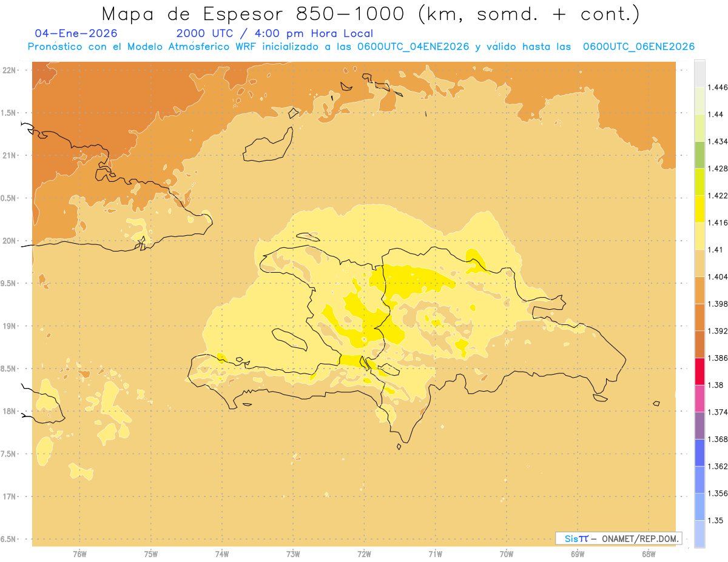This screenshot has height=562, width=728.
Task: Click the colorbar value 1.368
Action: point(718,439)
